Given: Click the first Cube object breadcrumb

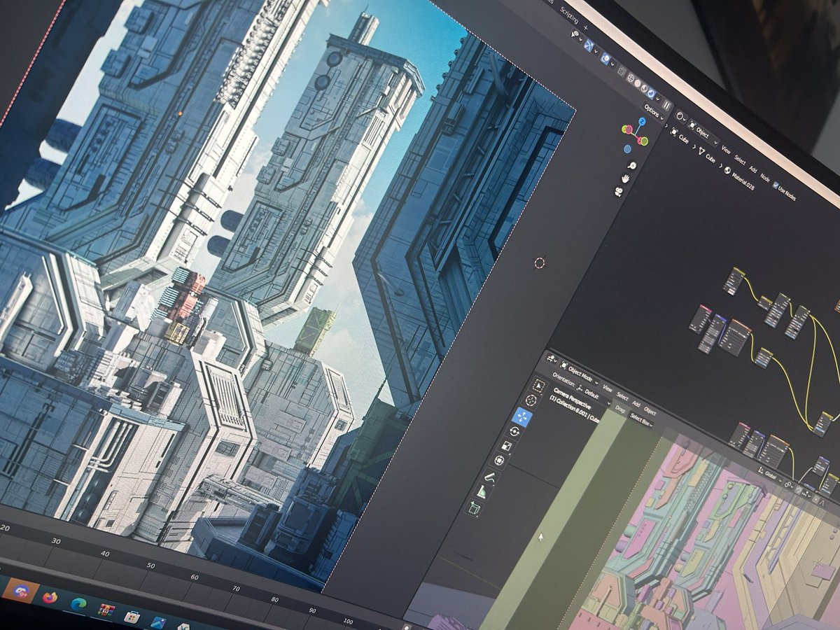Looking at the screenshot, I should tap(680, 136).
